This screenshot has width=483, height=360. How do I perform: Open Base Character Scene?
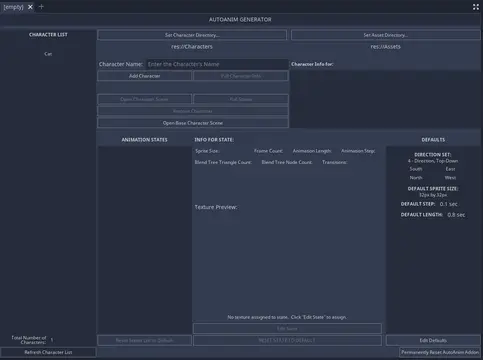pos(193,123)
